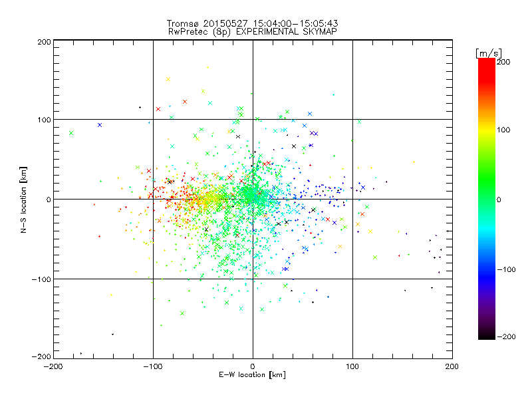Click the -100 tick label on the N-S axis

tap(41, 279)
